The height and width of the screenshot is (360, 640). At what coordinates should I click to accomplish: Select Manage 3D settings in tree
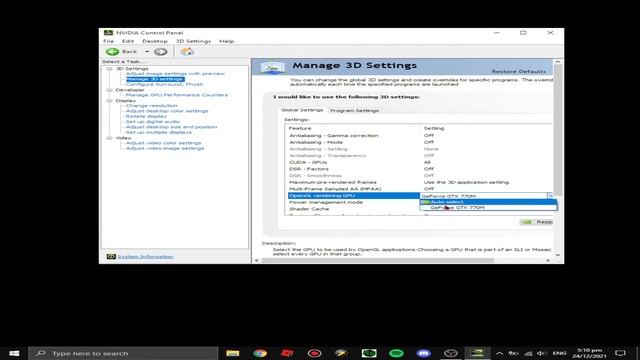pos(155,79)
